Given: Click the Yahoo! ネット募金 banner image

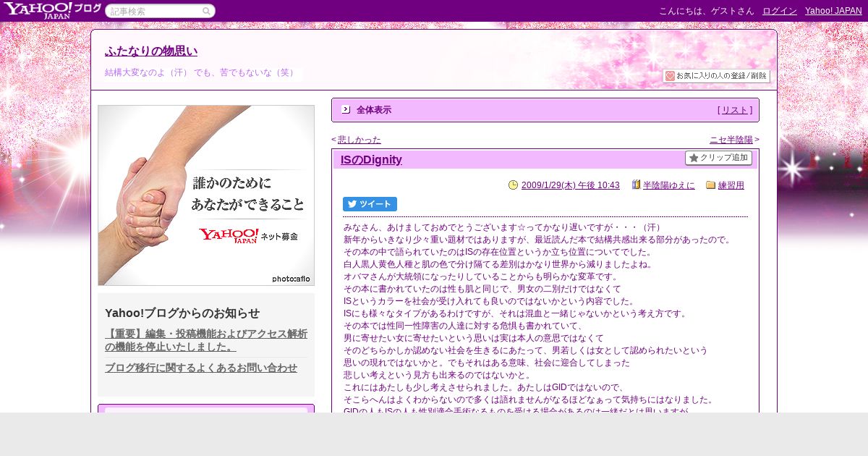Looking at the screenshot, I should (x=206, y=195).
